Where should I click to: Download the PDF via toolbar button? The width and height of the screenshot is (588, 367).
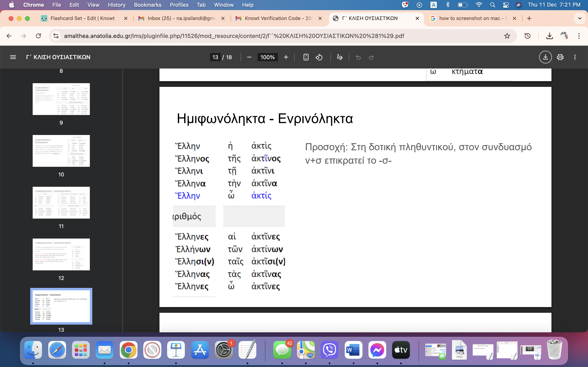(x=545, y=57)
